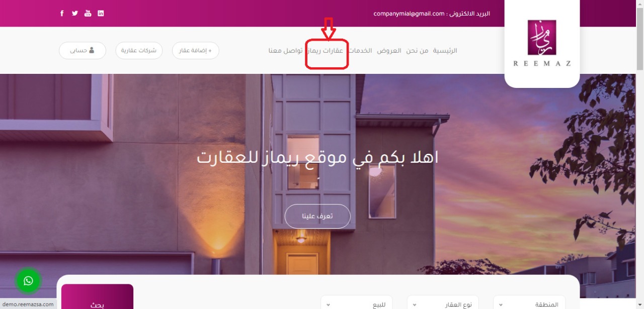
Task: Open the الخدمات services menu item
Action: coord(360,51)
